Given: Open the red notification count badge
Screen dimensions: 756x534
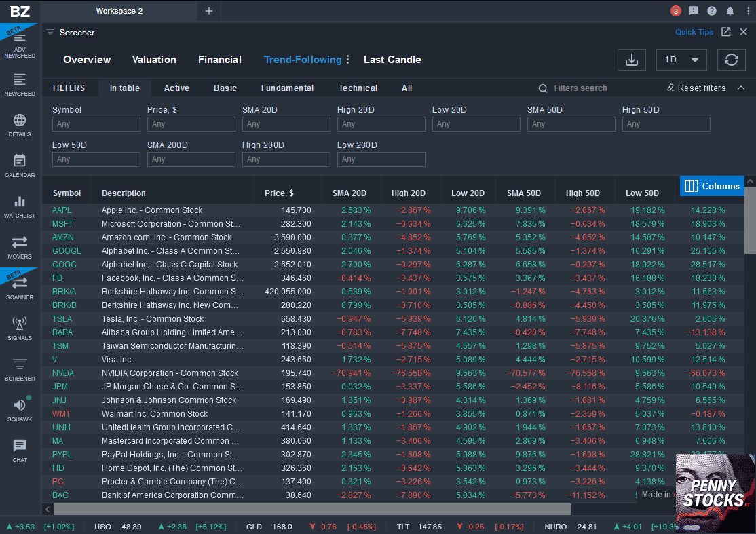Looking at the screenshot, I should point(675,11).
